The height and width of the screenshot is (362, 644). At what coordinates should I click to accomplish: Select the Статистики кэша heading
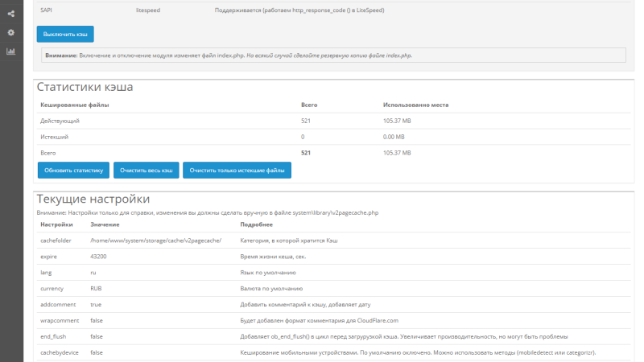pyautogui.click(x=85, y=87)
